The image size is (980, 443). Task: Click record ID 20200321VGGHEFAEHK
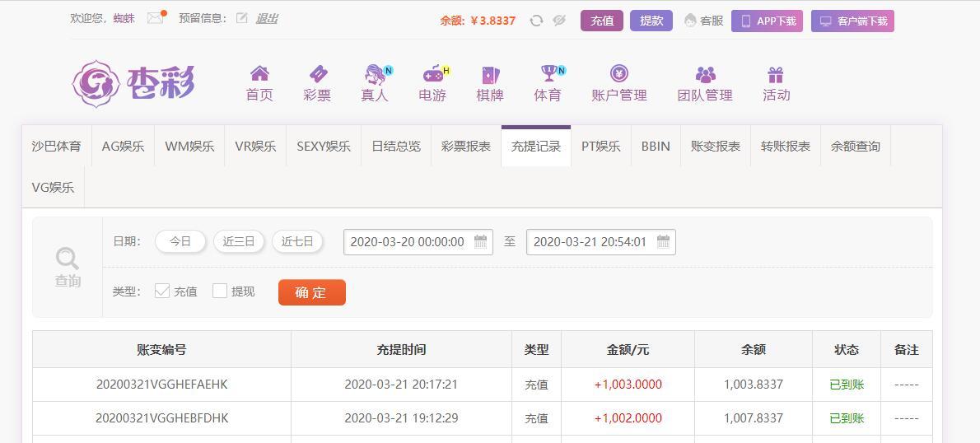[x=162, y=385]
